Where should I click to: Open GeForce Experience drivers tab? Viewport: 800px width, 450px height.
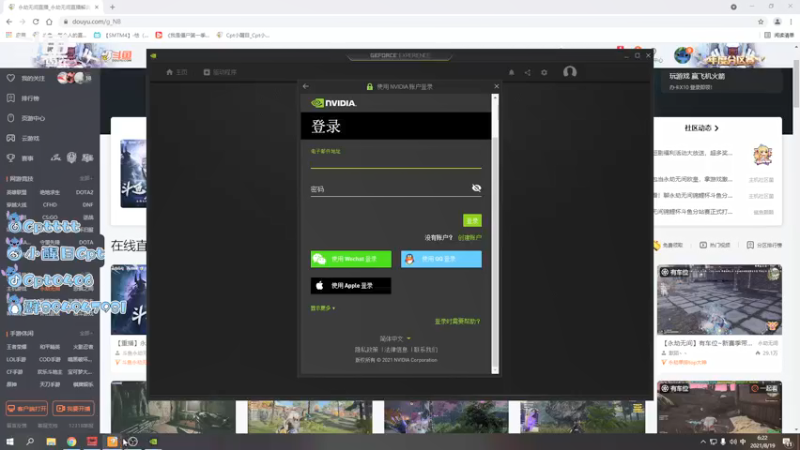[220, 72]
